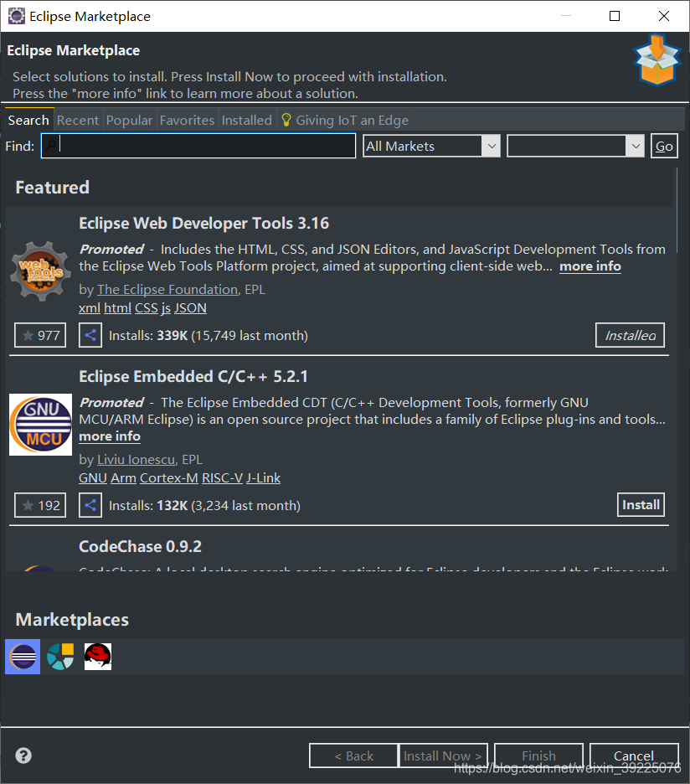Viewport: 690px width, 784px height.
Task: Open help via question mark icon
Action: [x=23, y=755]
